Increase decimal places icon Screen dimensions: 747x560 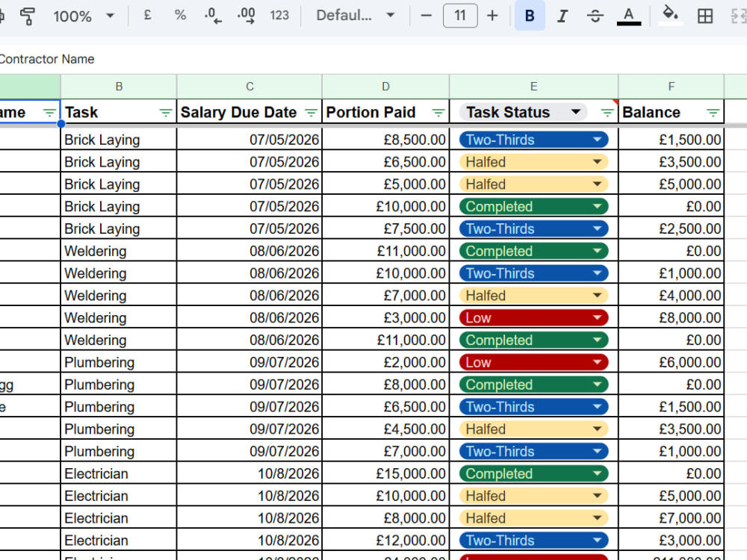pyautogui.click(x=246, y=16)
